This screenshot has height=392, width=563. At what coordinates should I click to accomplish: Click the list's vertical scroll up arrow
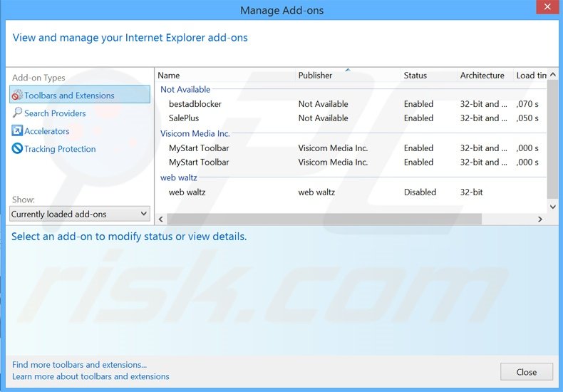click(553, 75)
